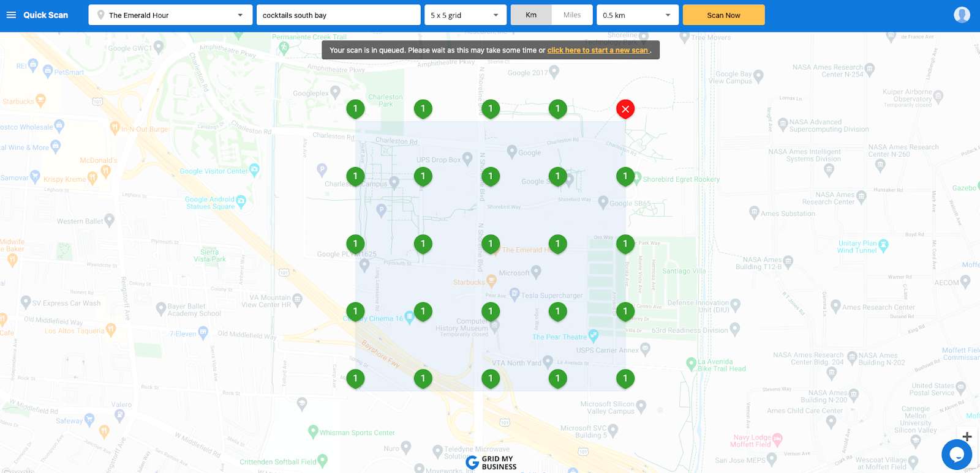The image size is (980, 473).
Task: Click the Quick Scan title
Action: coord(46,15)
